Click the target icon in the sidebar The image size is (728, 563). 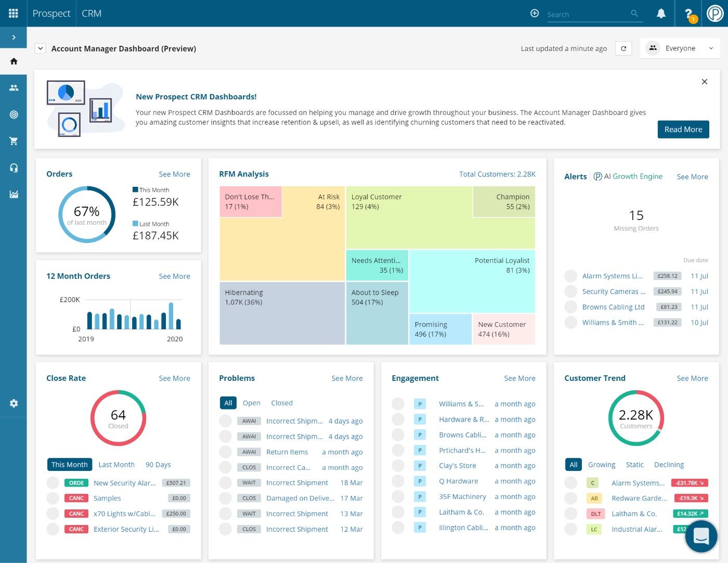14,114
